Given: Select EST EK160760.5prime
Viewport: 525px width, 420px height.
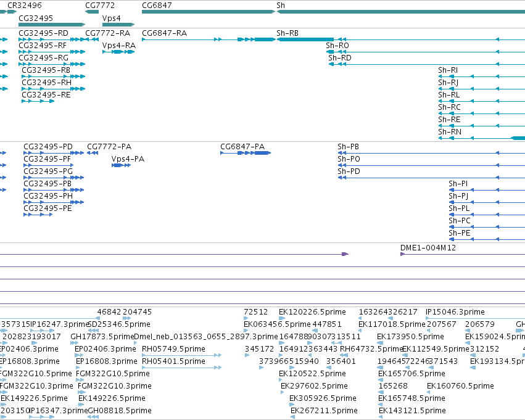Looking at the screenshot, I should click(x=460, y=387).
